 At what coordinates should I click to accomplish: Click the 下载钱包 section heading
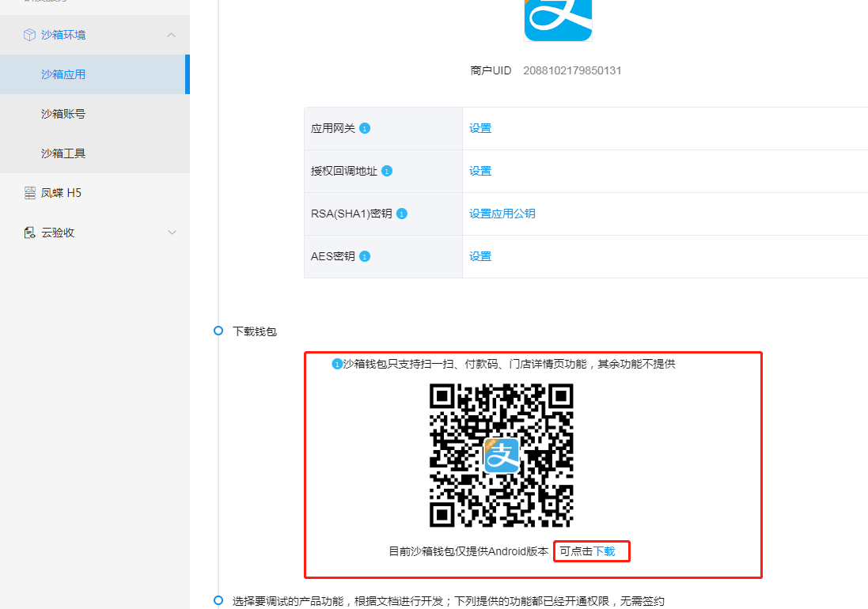click(x=255, y=331)
